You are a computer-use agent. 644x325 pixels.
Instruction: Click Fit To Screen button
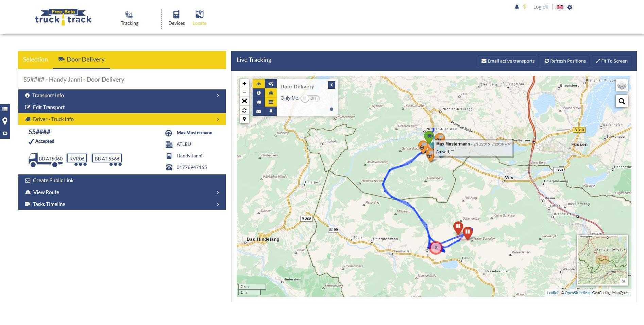[x=612, y=61]
